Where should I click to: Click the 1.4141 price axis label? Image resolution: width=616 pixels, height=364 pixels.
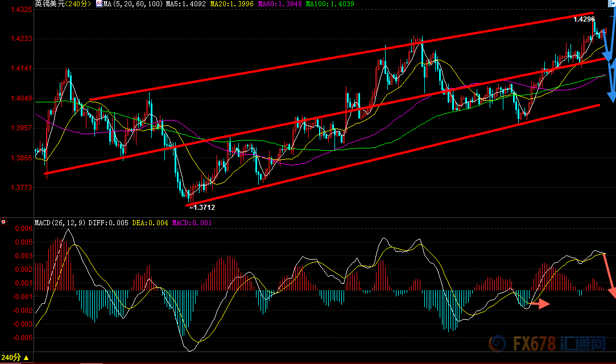point(21,68)
